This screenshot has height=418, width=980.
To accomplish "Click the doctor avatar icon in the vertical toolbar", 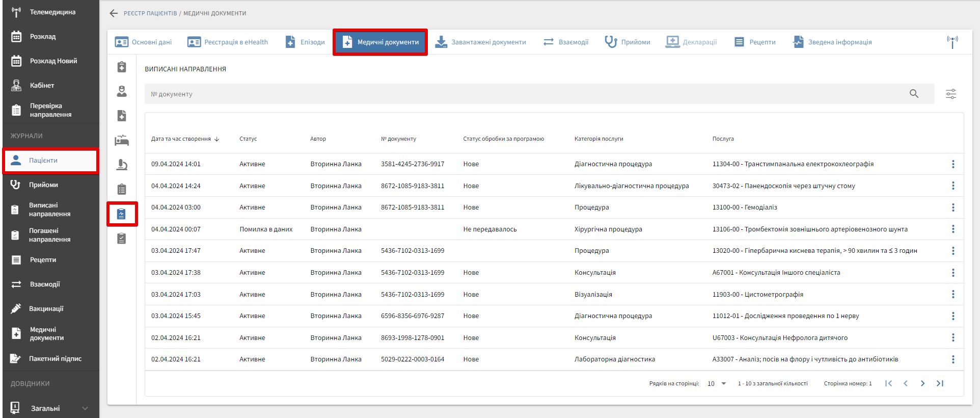I will pos(122,91).
